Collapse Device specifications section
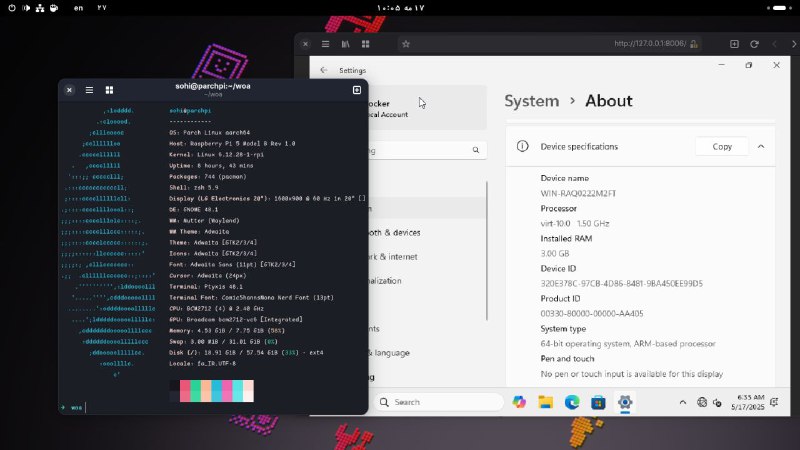The height and width of the screenshot is (450, 800). 761,146
